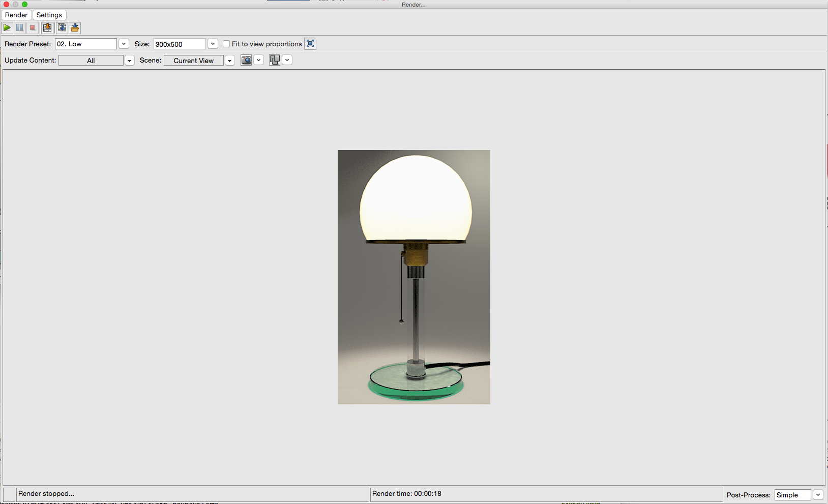
Task: Click the Render stopped status text
Action: click(x=46, y=493)
